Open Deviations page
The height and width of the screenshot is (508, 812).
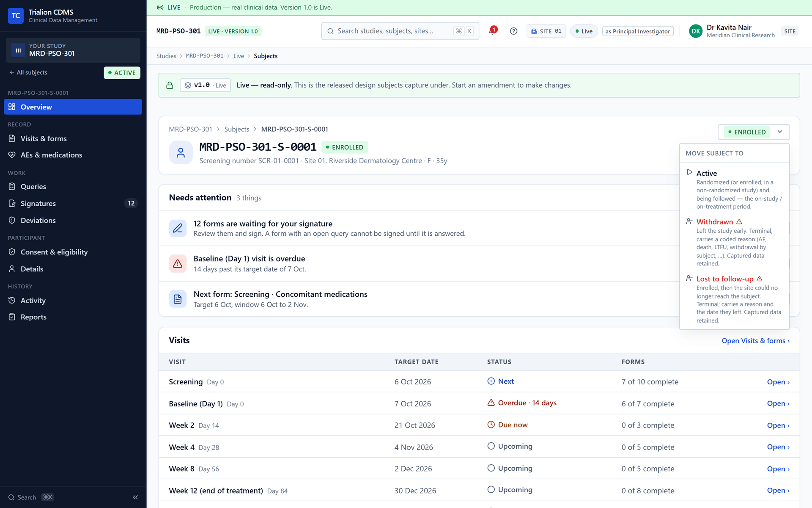click(x=73, y=221)
